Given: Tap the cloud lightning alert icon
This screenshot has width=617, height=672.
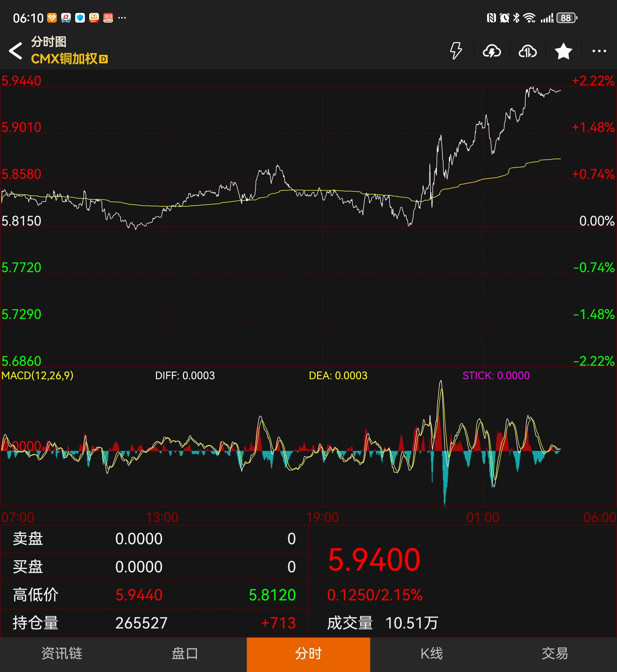Looking at the screenshot, I should coord(492,51).
